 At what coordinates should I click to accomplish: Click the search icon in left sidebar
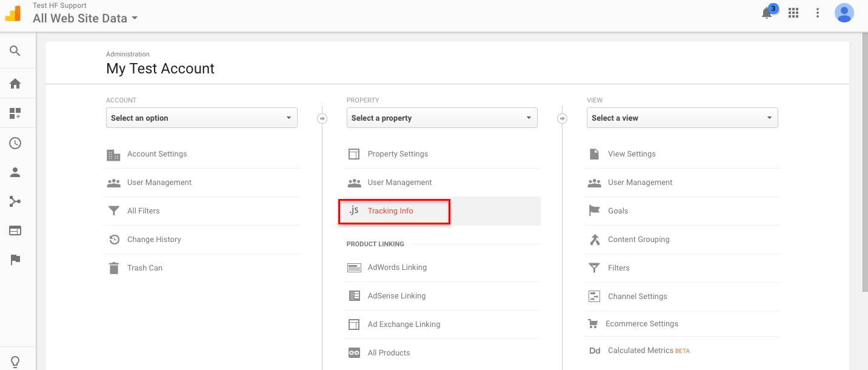coord(15,51)
